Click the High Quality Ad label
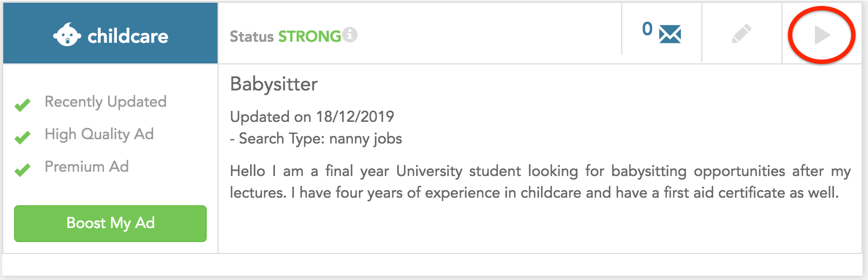 99,134
